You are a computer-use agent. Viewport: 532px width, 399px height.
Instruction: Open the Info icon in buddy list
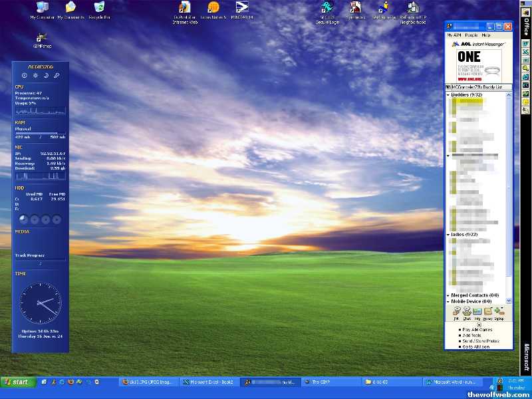[477, 311]
